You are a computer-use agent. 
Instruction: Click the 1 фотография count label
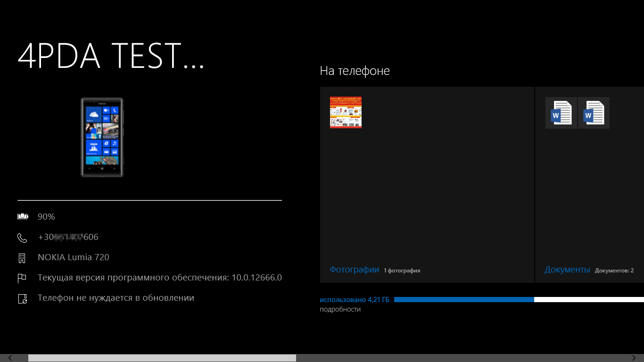coord(402,271)
